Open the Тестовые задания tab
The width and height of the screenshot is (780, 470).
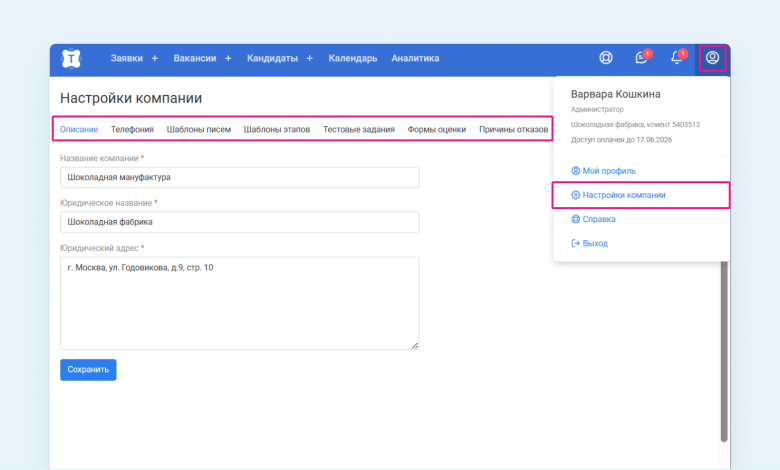358,129
